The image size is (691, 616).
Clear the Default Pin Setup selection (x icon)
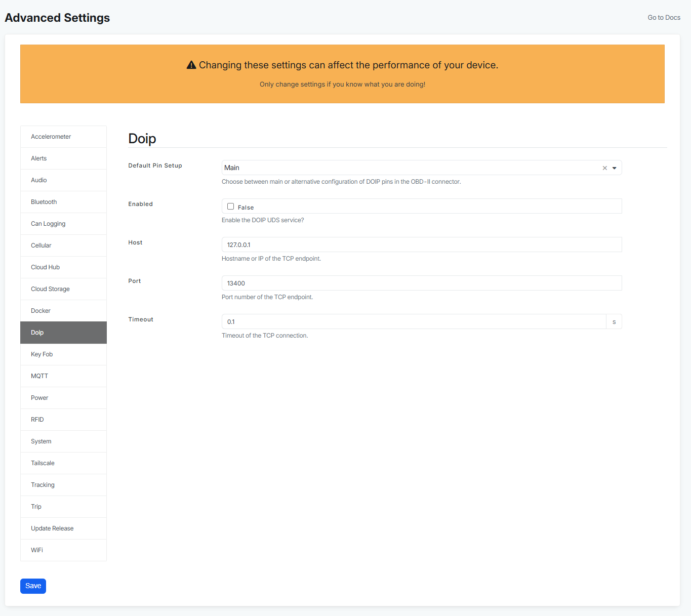tap(604, 168)
